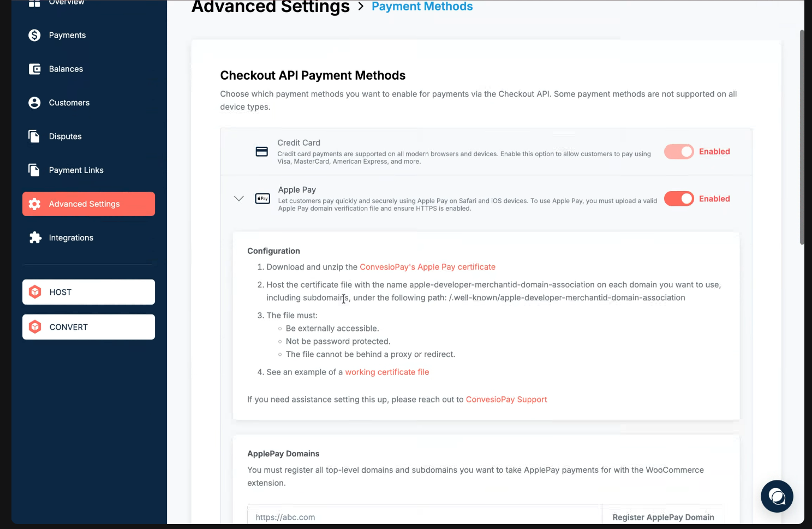
Task: Click the ApplePay domain URL input field
Action: pyautogui.click(x=425, y=517)
